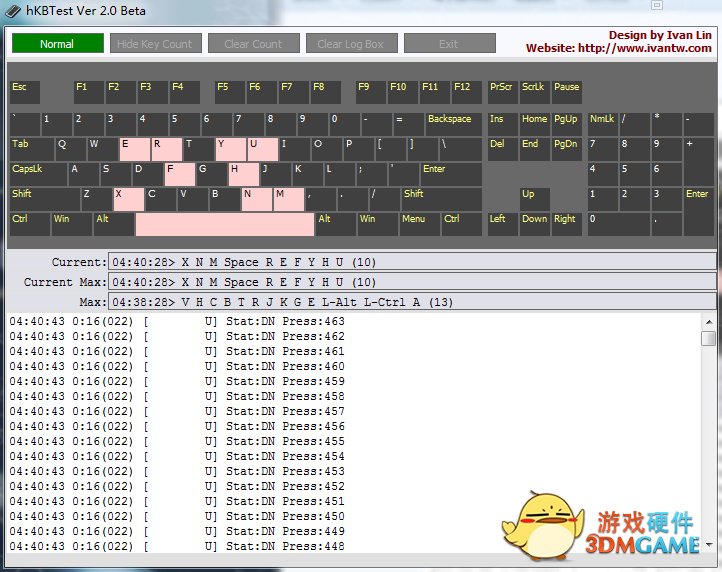Click into the Current Max field

pyautogui.click(x=412, y=281)
